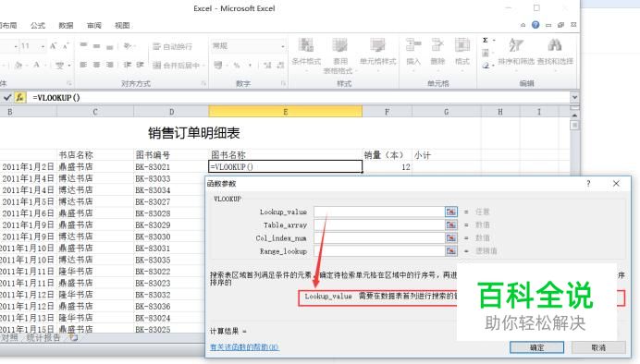Toggle 自动换行 wrap text
This screenshot has width=640, height=364.
(x=173, y=46)
